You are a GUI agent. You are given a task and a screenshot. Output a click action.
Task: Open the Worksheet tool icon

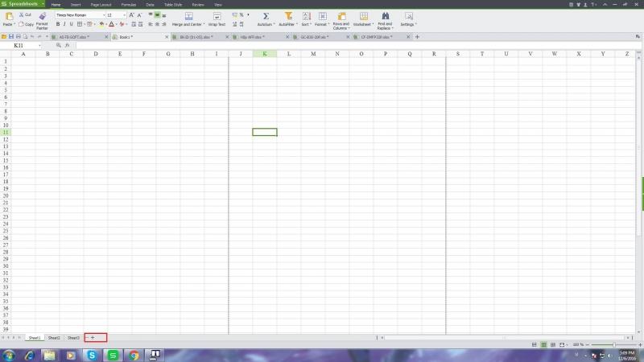(x=364, y=16)
